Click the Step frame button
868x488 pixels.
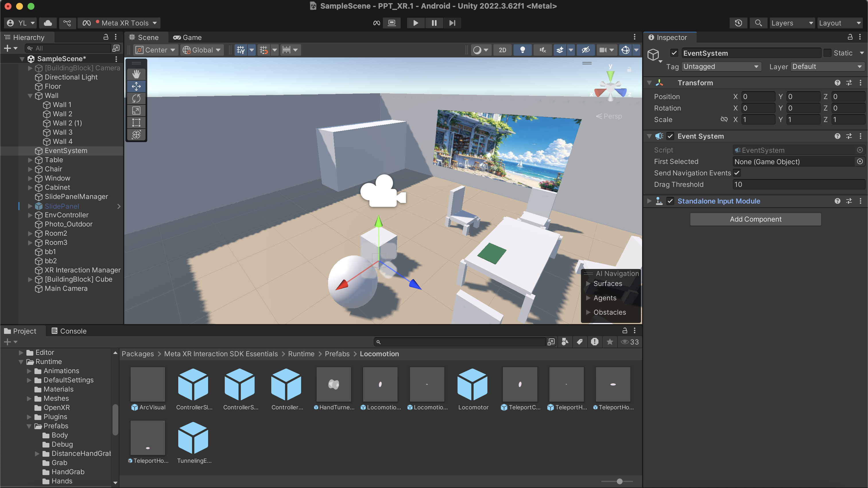coord(452,23)
